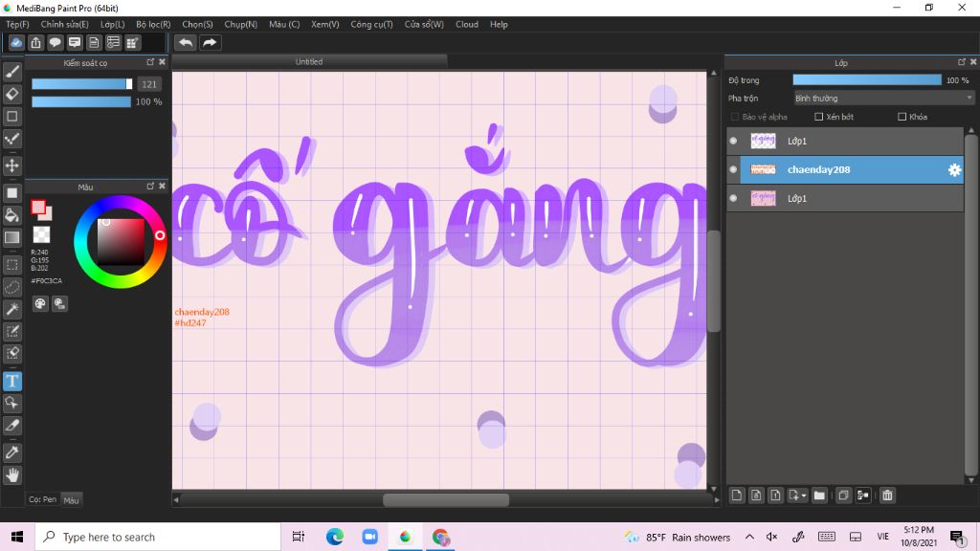Click the export/share toolbar icon
Viewport: 980px width, 551px height.
pyautogui.click(x=35, y=42)
